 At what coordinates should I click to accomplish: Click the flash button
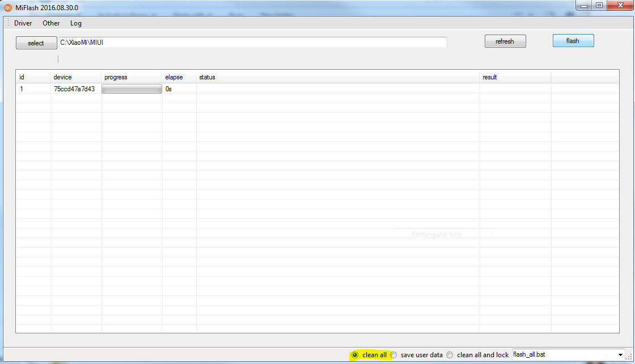pyautogui.click(x=573, y=40)
